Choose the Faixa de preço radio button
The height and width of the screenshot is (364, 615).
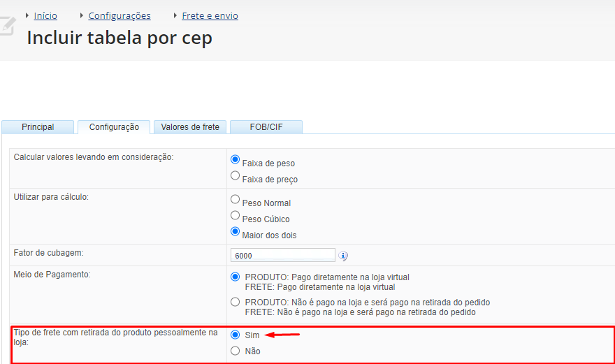[x=235, y=176]
